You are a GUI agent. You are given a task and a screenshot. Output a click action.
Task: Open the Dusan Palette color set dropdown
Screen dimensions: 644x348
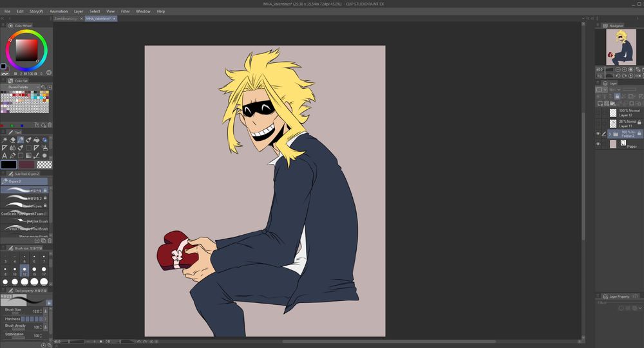tap(21, 87)
